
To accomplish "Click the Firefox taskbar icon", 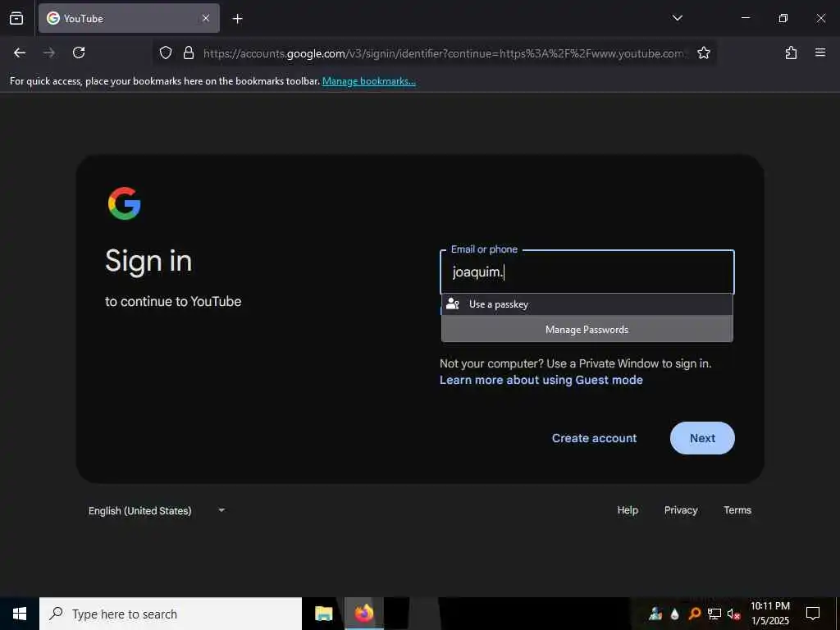I will 363,614.
